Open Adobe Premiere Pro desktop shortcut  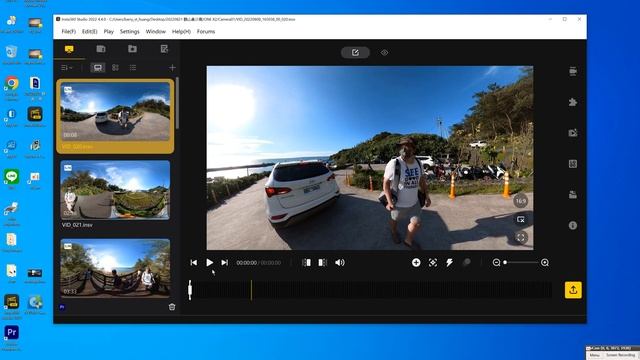click(11, 333)
